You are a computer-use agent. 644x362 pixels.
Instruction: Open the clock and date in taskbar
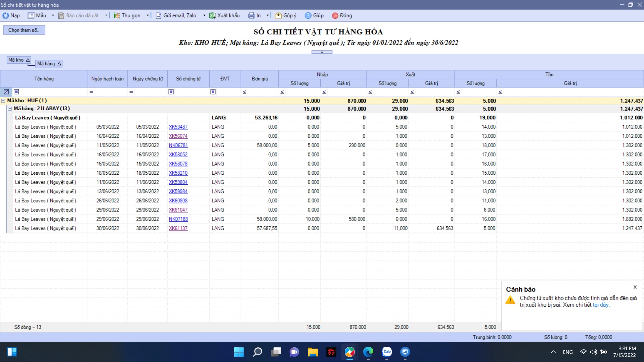pyautogui.click(x=625, y=352)
